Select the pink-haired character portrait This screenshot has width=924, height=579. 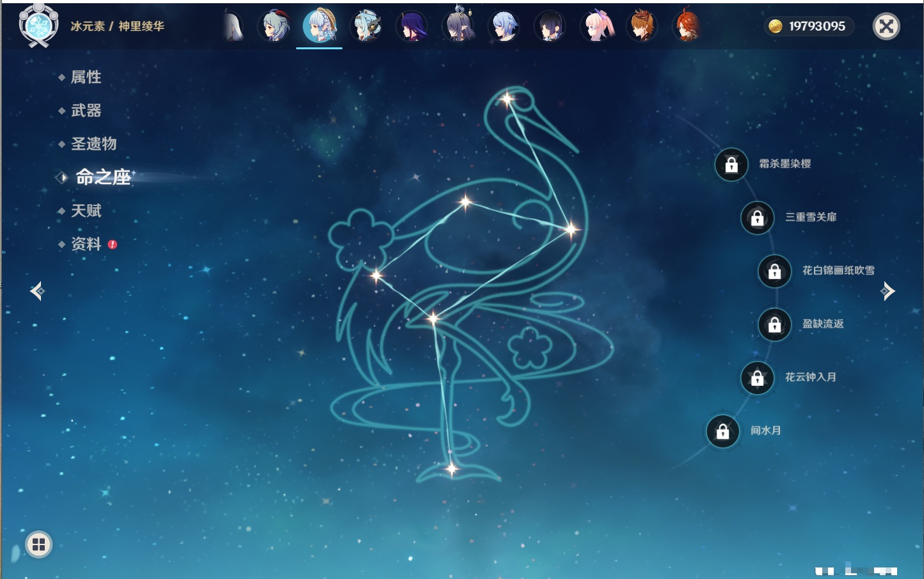(x=597, y=27)
